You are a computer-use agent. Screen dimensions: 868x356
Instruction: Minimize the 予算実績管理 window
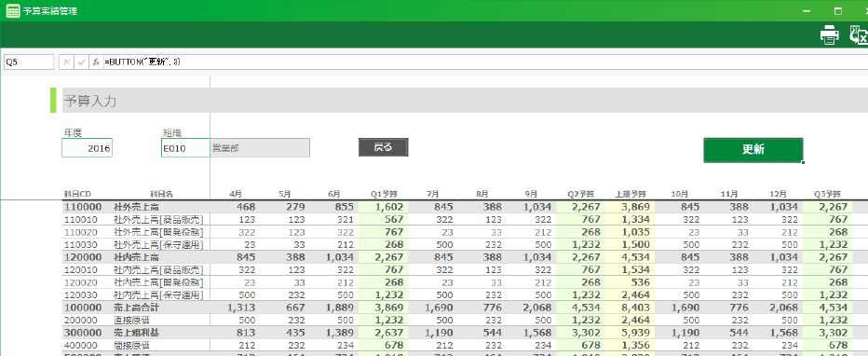point(807,11)
